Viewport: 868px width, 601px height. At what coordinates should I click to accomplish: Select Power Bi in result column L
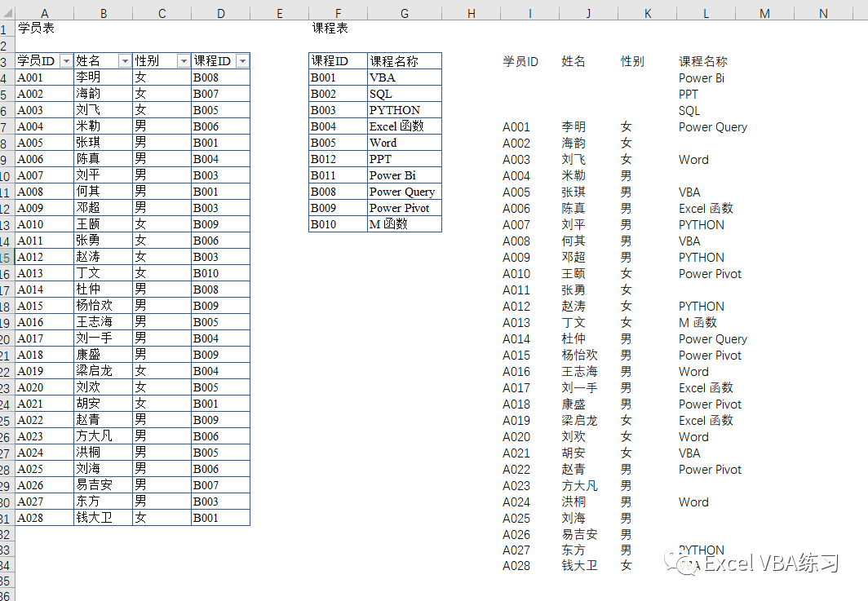coord(702,78)
